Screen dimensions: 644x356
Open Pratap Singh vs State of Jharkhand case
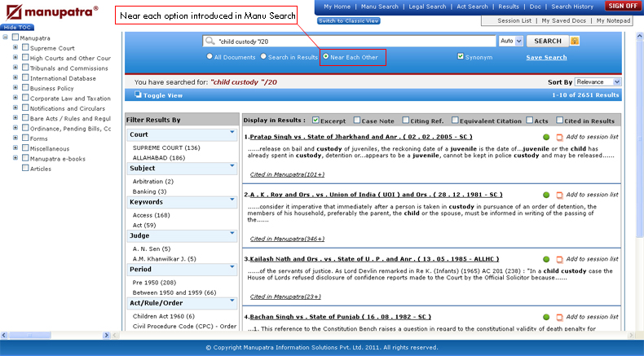361,137
